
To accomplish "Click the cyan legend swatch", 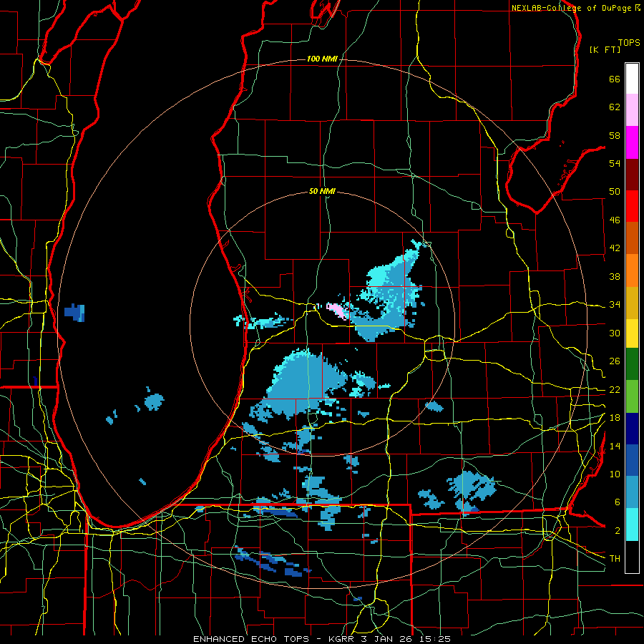I will coord(632,525).
